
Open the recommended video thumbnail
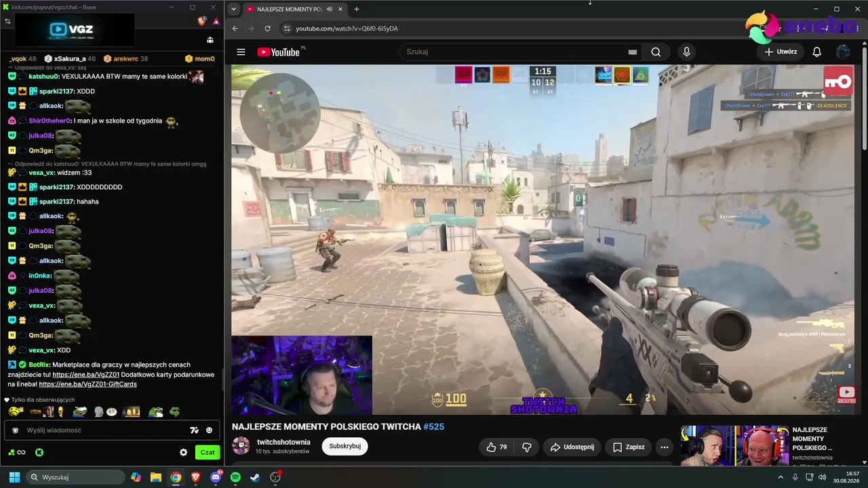[x=734, y=446]
